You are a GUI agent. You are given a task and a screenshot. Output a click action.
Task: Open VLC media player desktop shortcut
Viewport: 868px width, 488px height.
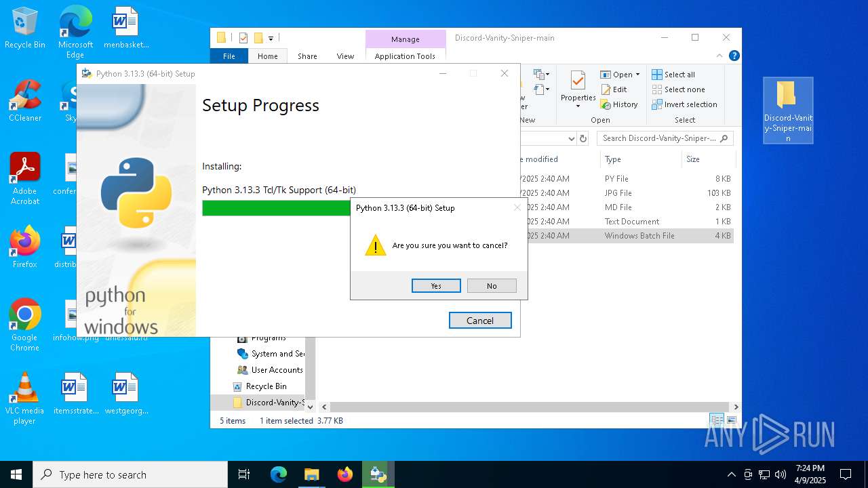tap(25, 399)
